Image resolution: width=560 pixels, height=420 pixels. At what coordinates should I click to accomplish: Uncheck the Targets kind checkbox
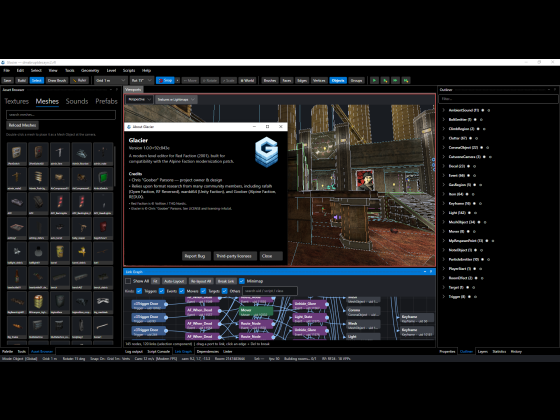(203, 291)
